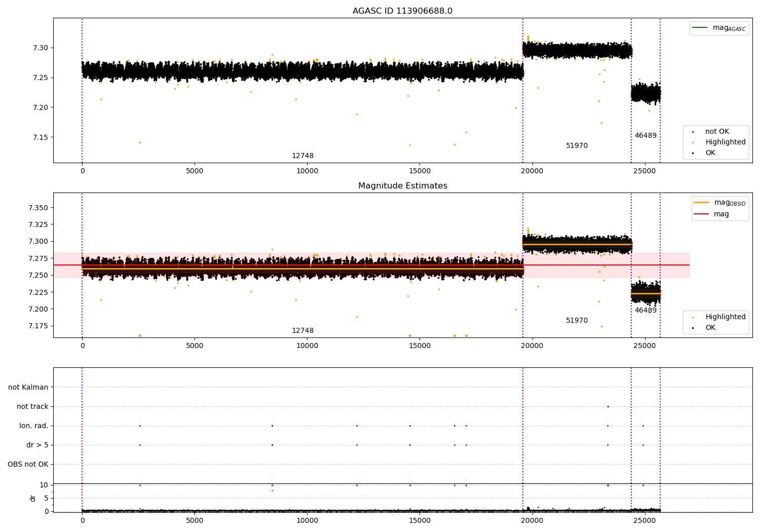Click the 12748 label in Magnitude Estimates plot

point(302,331)
